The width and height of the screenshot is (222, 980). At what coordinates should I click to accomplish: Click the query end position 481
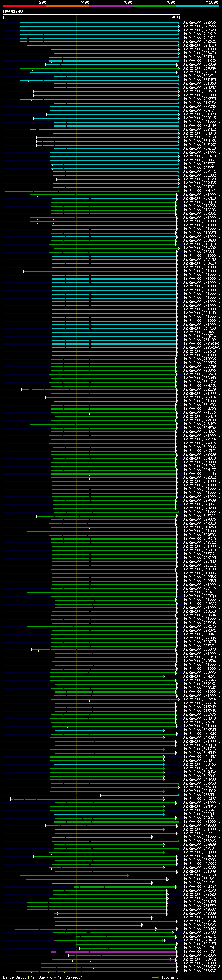(x=175, y=17)
